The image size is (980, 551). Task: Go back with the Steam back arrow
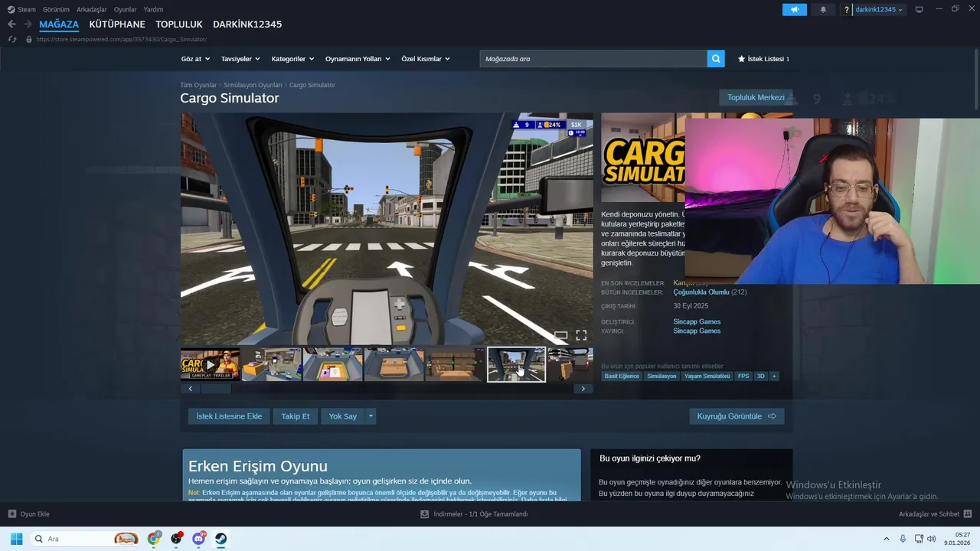pos(11,24)
